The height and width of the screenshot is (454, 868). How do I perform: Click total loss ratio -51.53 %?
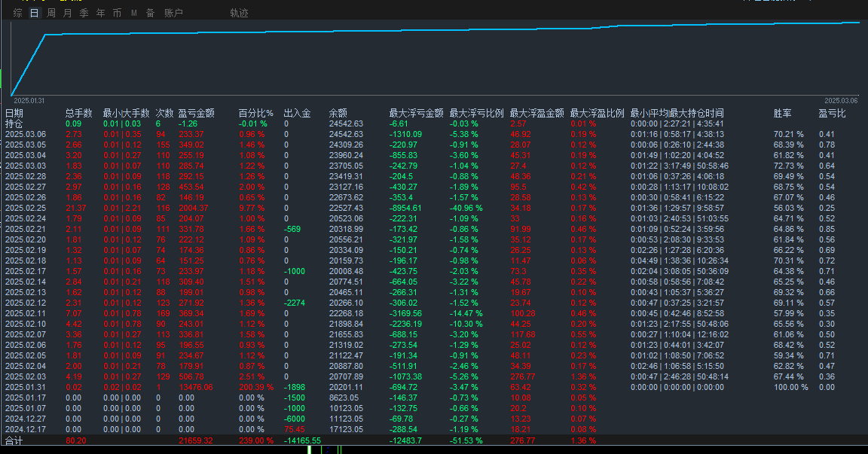(466, 440)
